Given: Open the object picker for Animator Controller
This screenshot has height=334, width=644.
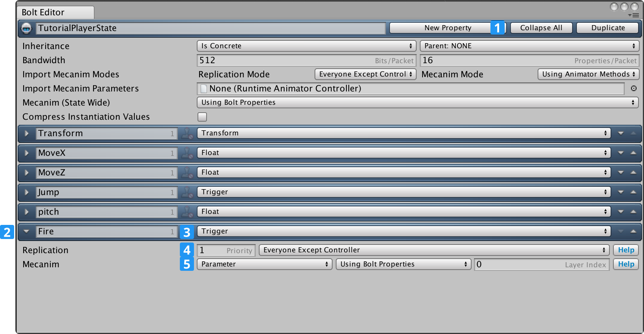Looking at the screenshot, I should pos(633,89).
